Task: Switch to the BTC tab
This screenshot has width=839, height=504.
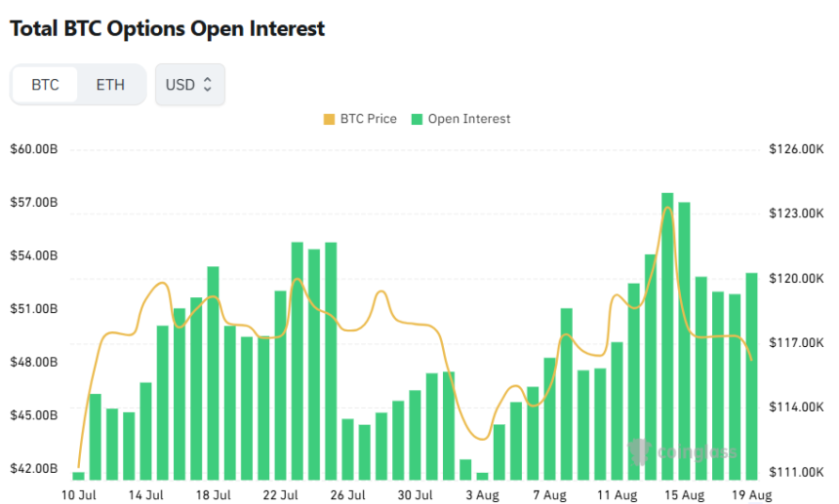Action: [45, 85]
